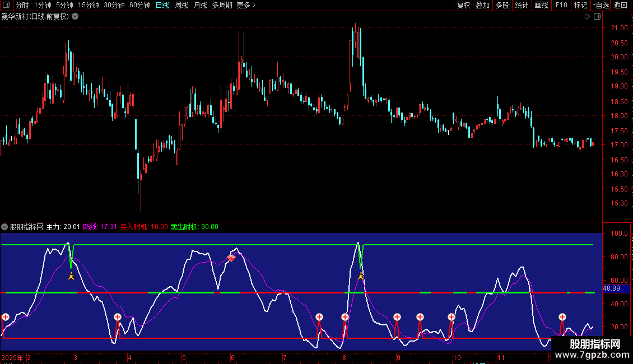
Task: Click the 2025年 year label on timeline
Action: tap(12, 357)
